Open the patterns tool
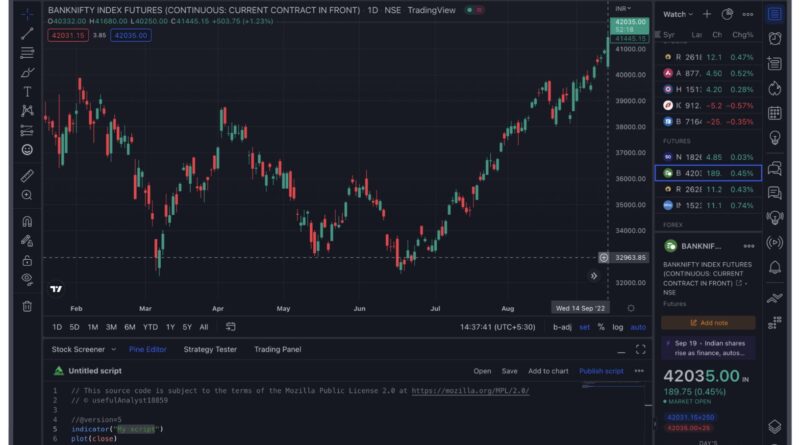Screen dimensions: 800x445 tap(27, 111)
